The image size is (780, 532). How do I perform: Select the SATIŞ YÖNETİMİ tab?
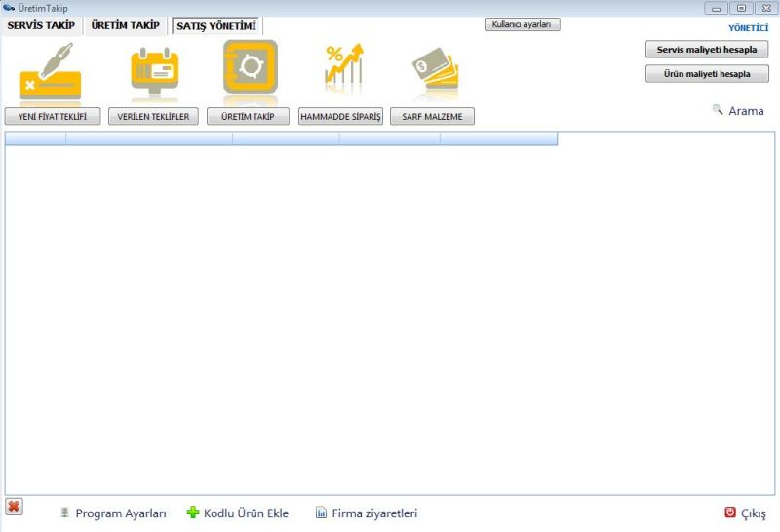coord(216,26)
